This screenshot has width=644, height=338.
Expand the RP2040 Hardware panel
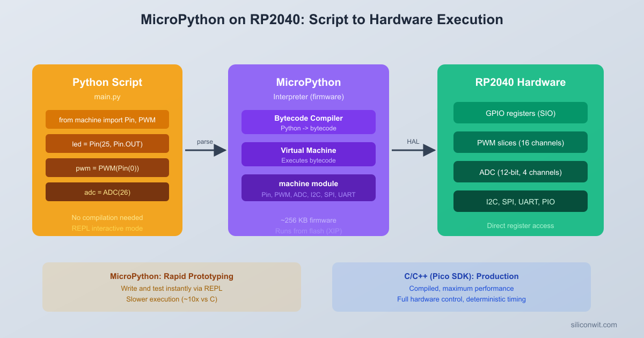tap(520, 82)
